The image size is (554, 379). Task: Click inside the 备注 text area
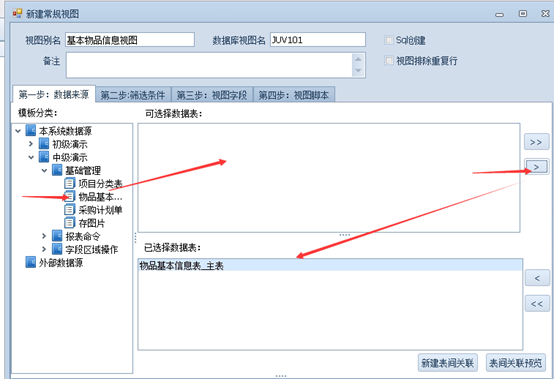[x=209, y=65]
